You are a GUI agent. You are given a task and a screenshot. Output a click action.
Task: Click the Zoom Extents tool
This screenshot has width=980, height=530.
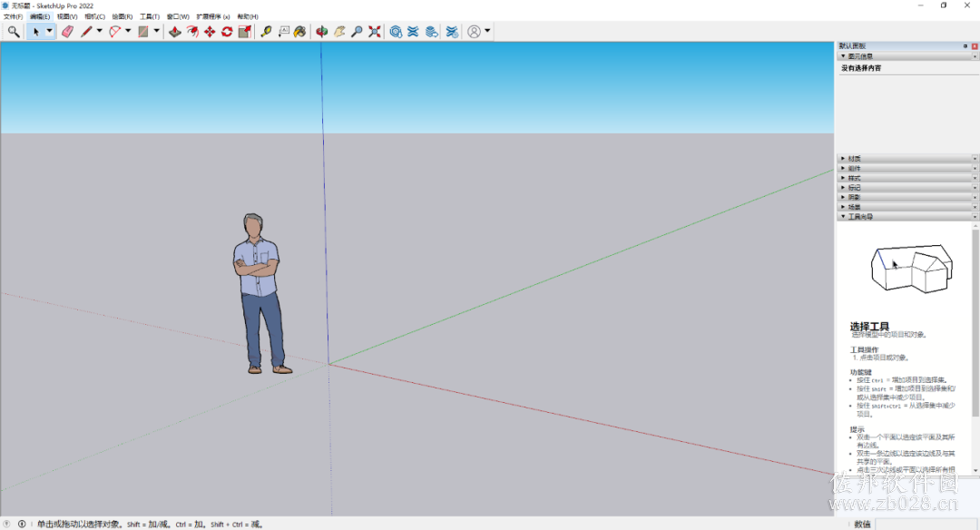(375, 31)
